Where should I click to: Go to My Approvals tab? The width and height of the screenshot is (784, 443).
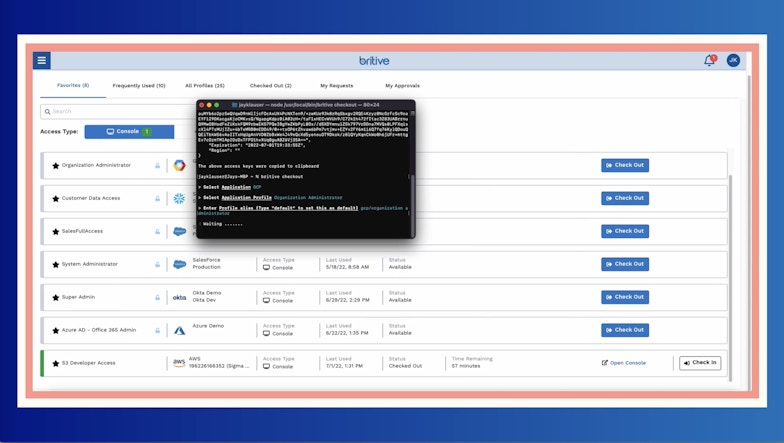[x=402, y=86]
